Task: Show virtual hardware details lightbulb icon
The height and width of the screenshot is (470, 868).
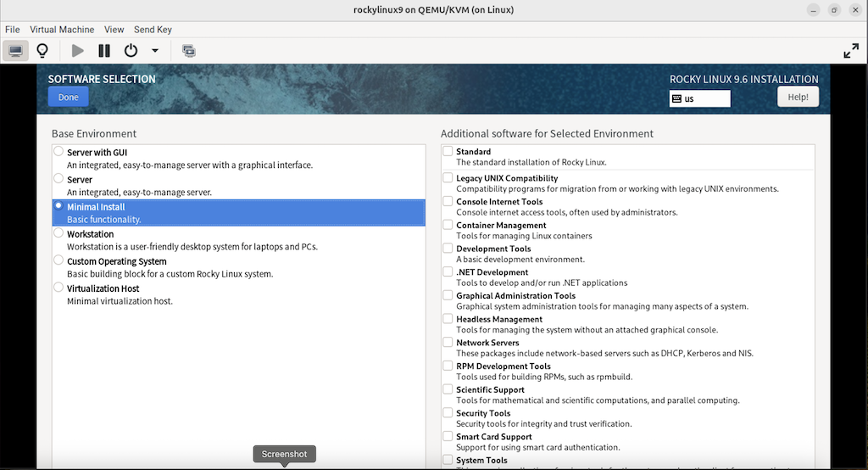Action: click(x=42, y=51)
